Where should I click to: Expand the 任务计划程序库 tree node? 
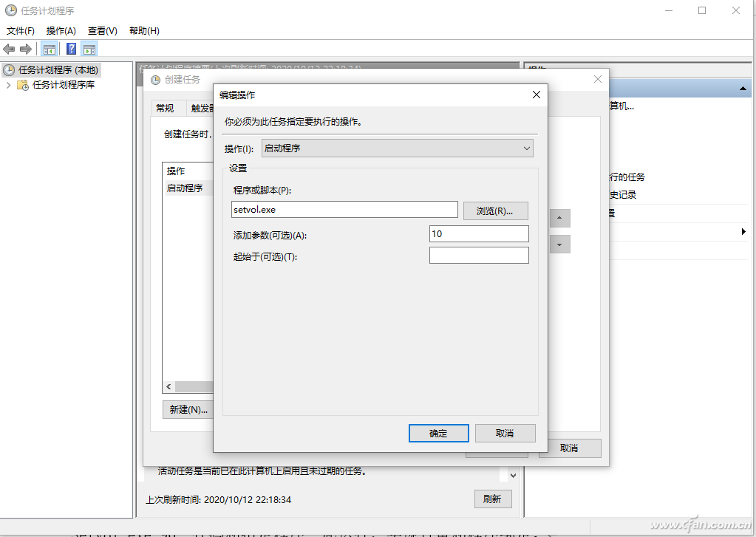point(8,85)
